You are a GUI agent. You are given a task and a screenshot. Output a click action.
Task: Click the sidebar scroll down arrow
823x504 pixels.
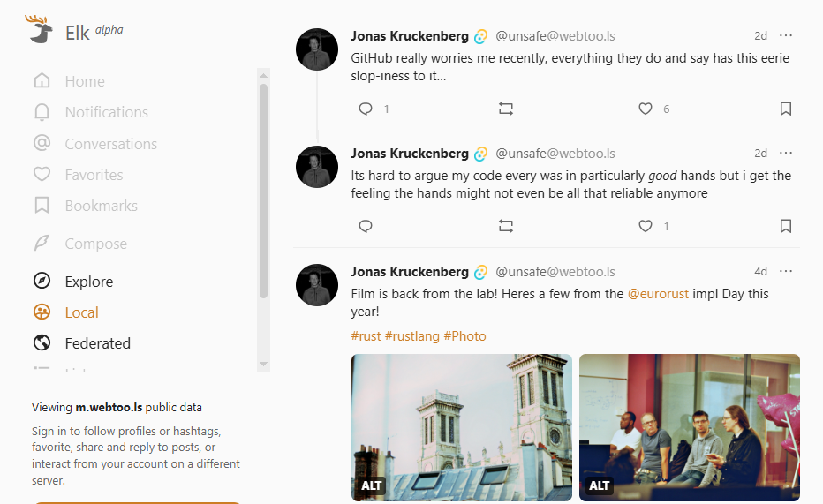[263, 364]
